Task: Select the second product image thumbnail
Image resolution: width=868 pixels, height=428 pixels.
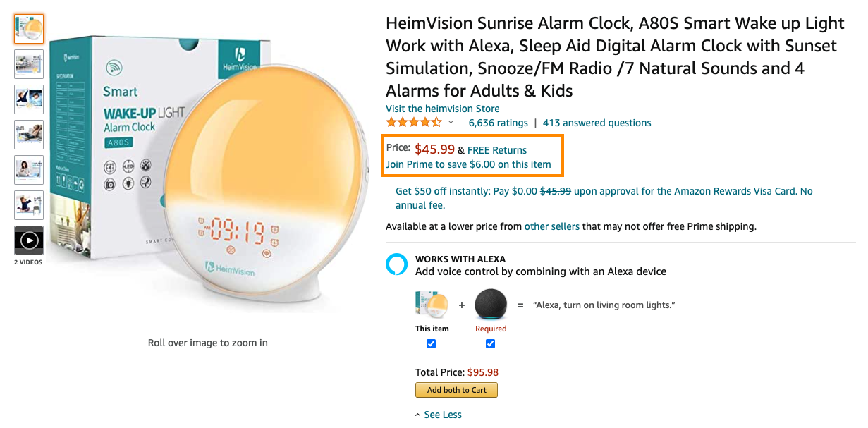Action: click(x=29, y=64)
